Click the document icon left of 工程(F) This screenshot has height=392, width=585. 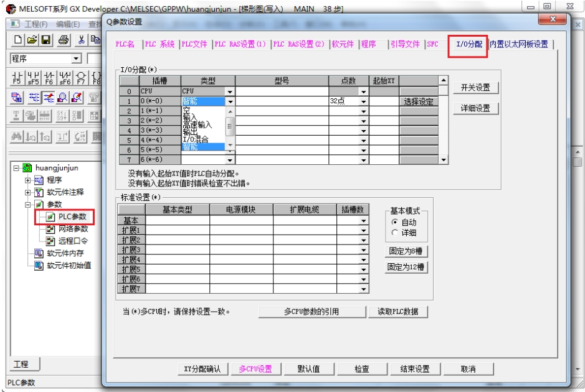[x=14, y=24]
